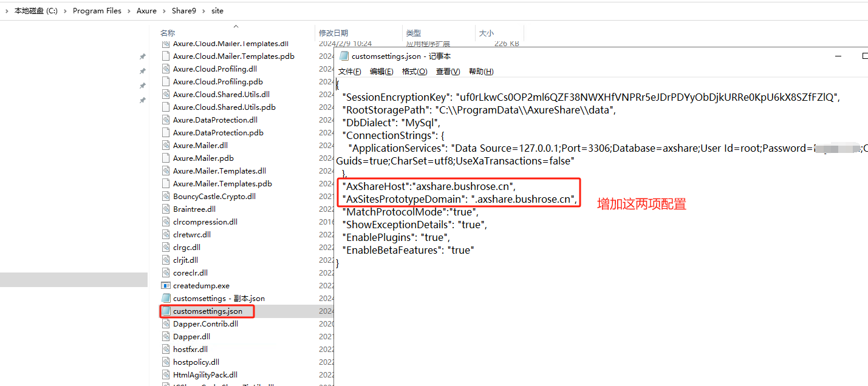
Task: Unpin the topmost quick access pin
Action: pos(142,56)
